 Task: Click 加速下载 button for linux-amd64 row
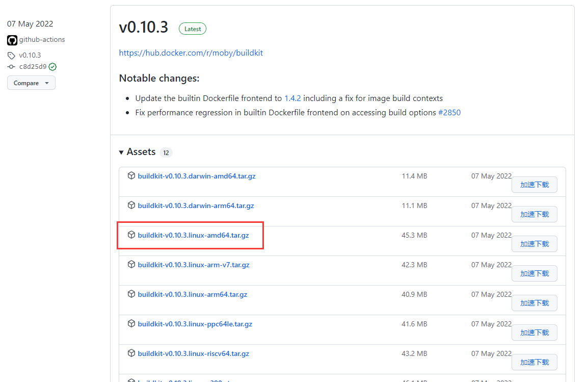534,244
